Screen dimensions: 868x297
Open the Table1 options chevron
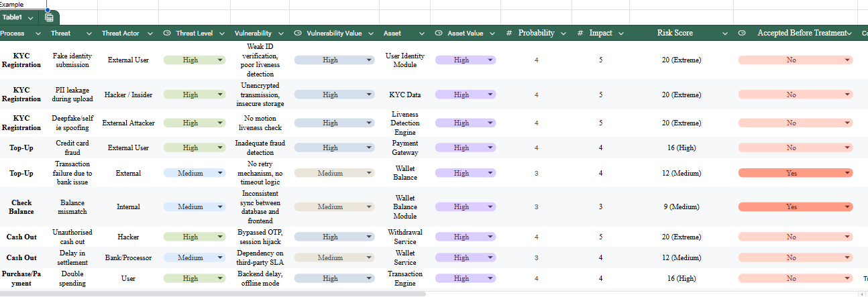pos(31,18)
